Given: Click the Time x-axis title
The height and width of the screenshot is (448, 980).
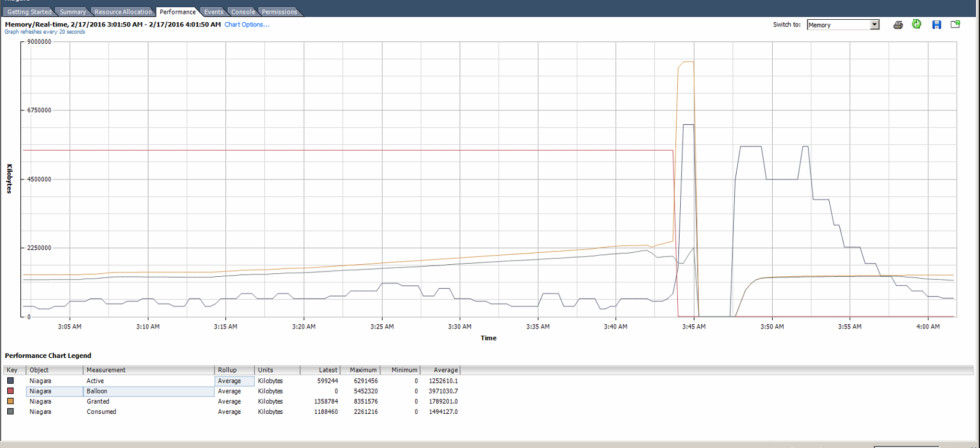Looking at the screenshot, I should tap(488, 338).
